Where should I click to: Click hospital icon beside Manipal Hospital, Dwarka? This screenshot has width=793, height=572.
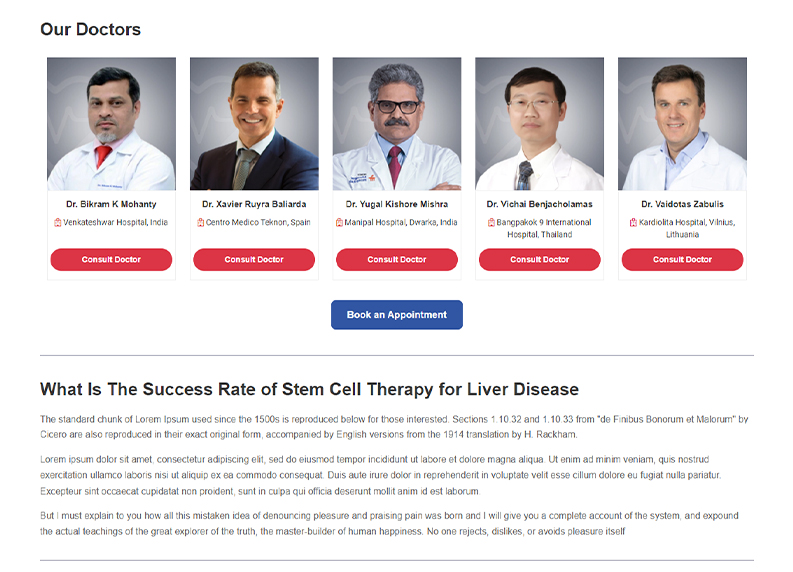(339, 222)
